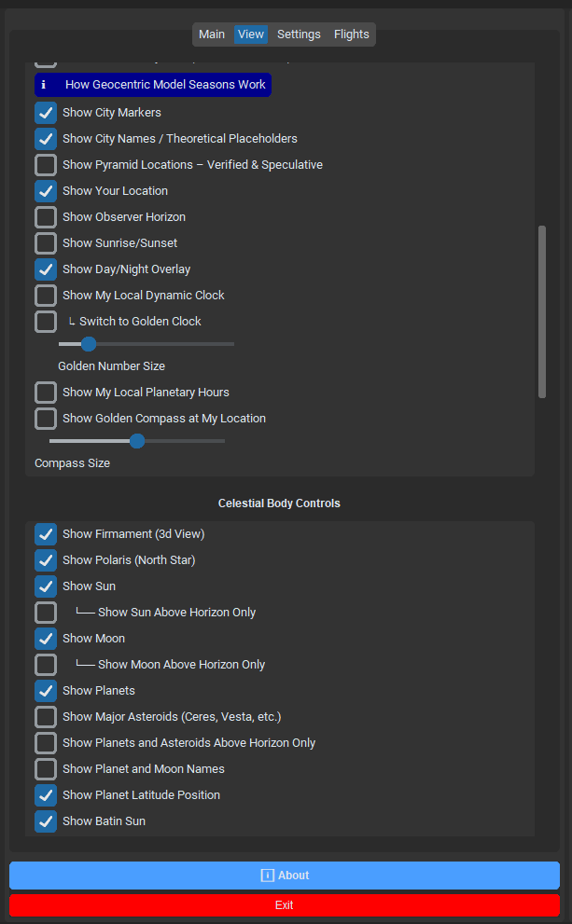572x924 pixels.
Task: Check Show Sun Above Horizon Only
Action: pos(46,613)
